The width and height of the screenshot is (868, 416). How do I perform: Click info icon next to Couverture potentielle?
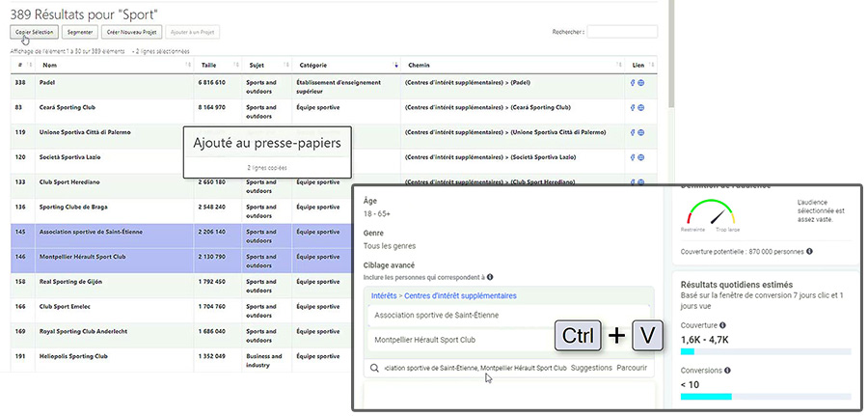click(x=809, y=252)
